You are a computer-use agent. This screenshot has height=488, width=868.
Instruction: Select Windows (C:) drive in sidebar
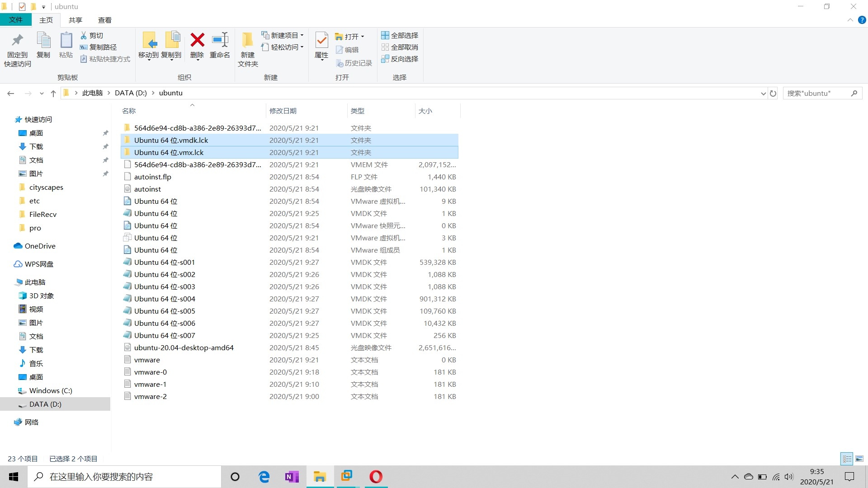[x=51, y=390]
